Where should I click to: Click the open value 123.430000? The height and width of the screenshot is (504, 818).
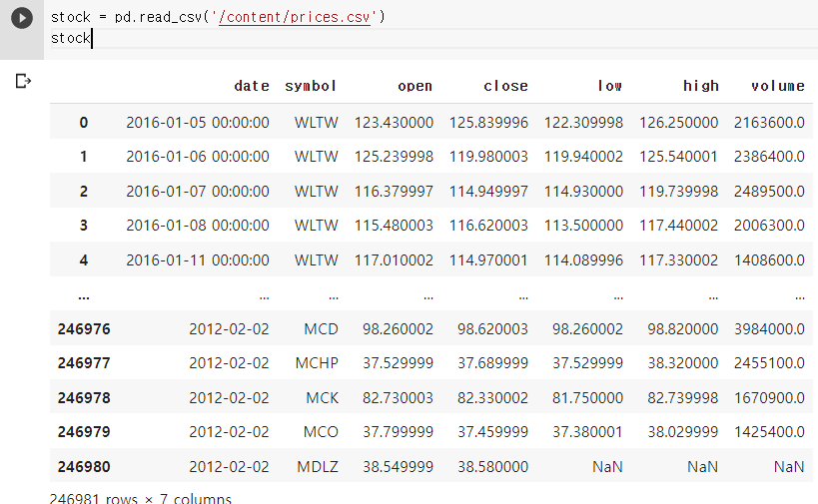(394, 123)
